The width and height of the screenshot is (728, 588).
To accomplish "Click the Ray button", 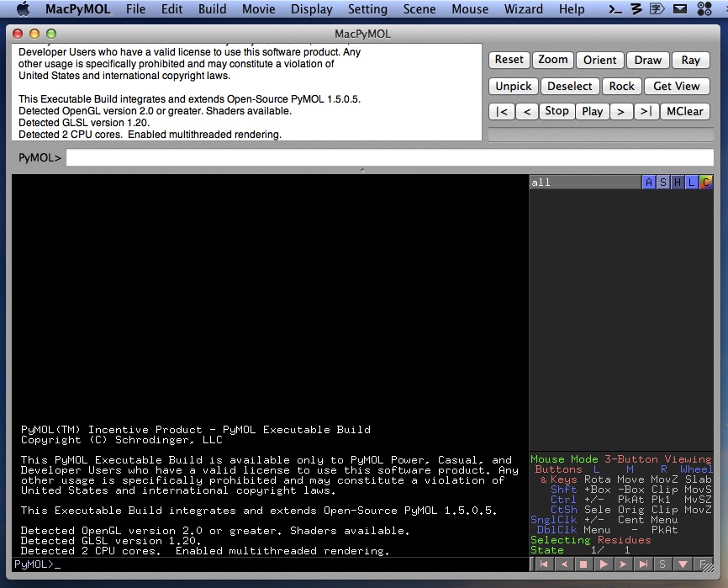I will [690, 60].
